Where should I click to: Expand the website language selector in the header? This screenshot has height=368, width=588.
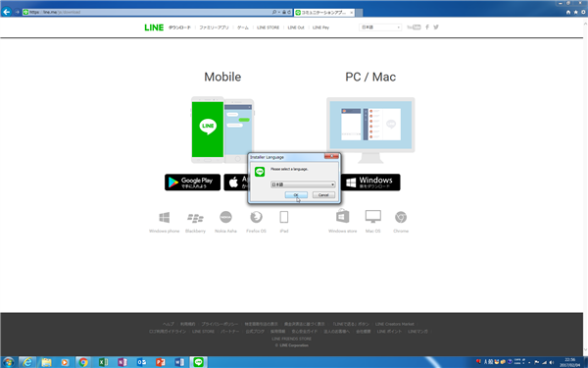pyautogui.click(x=380, y=27)
